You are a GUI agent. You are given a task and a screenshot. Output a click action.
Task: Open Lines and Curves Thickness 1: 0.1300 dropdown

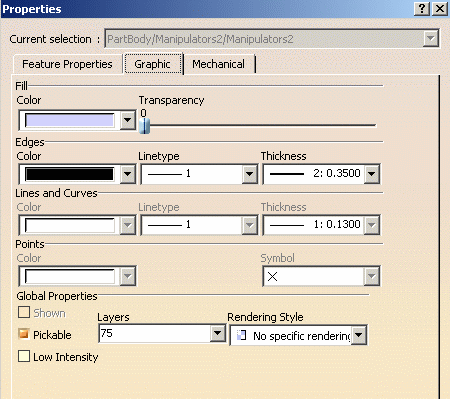click(372, 225)
